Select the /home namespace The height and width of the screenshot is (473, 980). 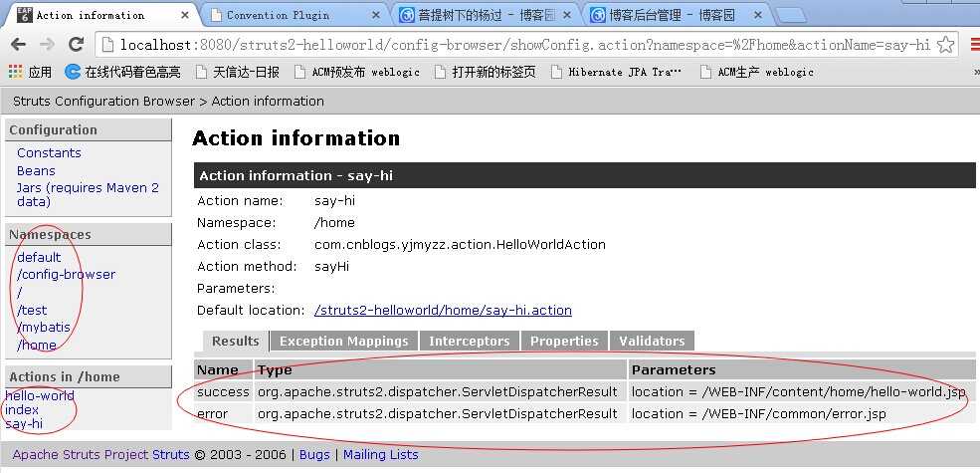pos(36,345)
